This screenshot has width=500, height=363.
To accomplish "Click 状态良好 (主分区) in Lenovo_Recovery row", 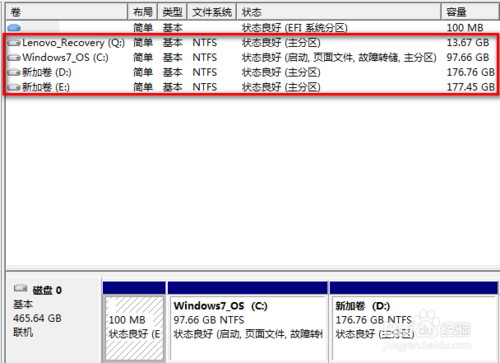I will (x=281, y=43).
